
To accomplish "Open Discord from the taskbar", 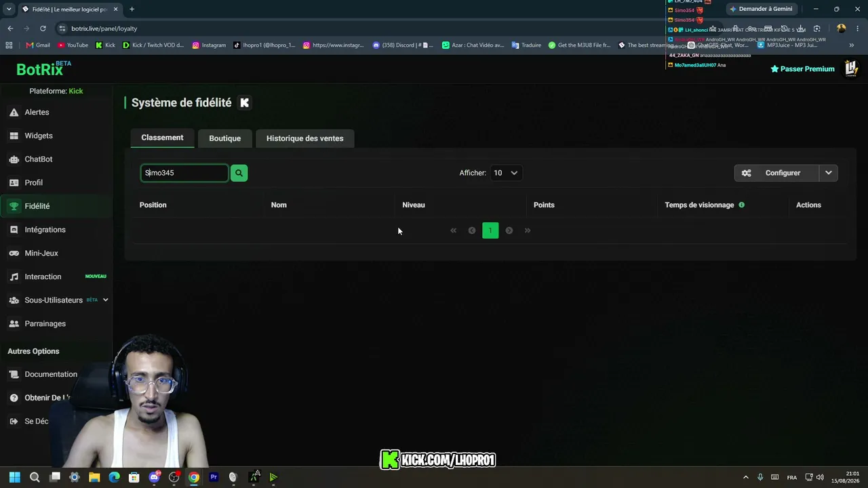I will [x=154, y=477].
